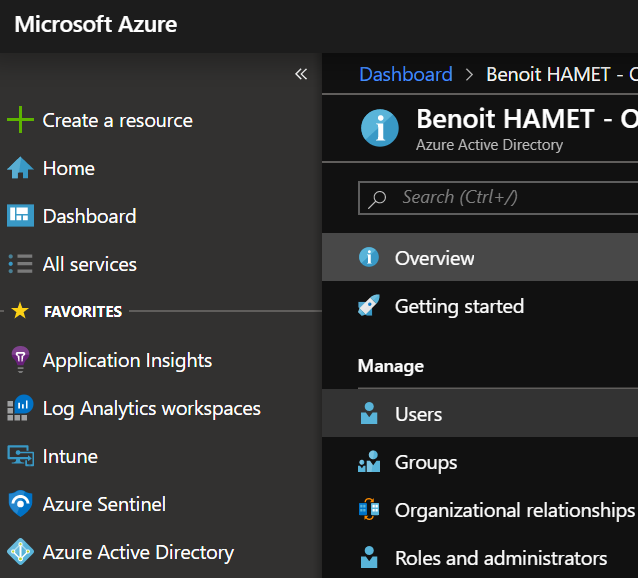The width and height of the screenshot is (638, 578).
Task: Click the All services list icon
Action: point(20,264)
